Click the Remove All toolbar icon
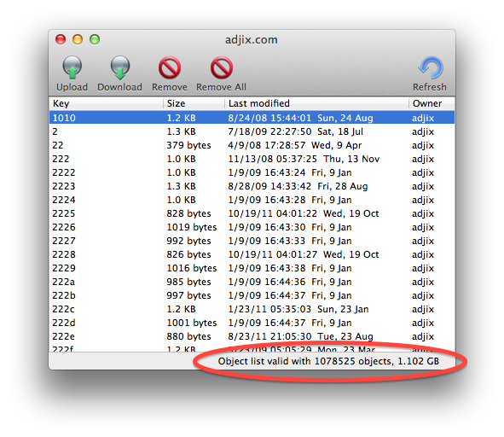This screenshot has height=437, width=504. pyautogui.click(x=222, y=68)
